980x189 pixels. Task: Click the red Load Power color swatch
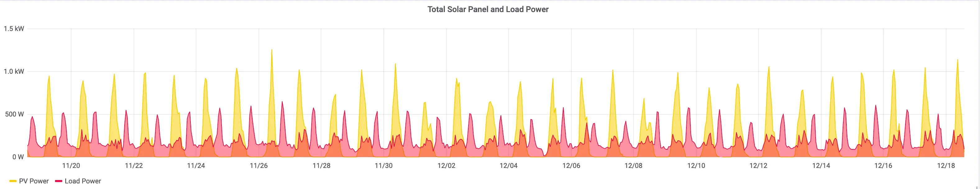(59, 182)
